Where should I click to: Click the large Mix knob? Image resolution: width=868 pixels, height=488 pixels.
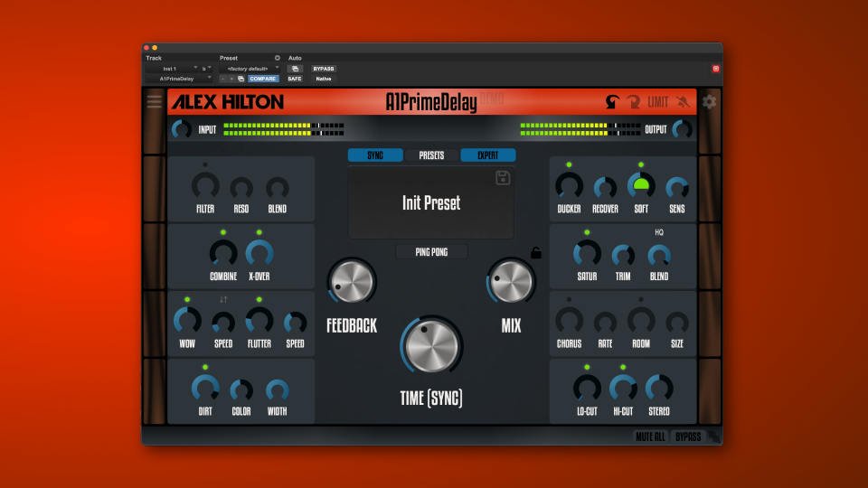[x=511, y=282]
